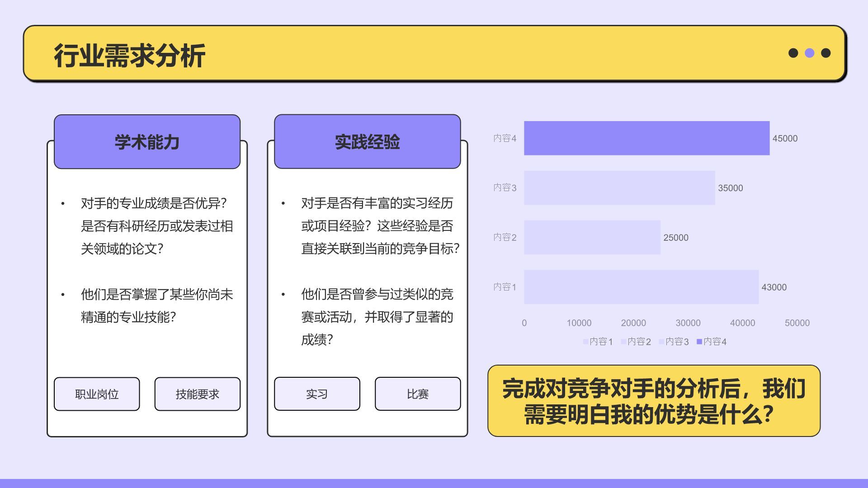Click the 0 axis tick label
Viewport: 868px width, 488px height.
tap(524, 323)
